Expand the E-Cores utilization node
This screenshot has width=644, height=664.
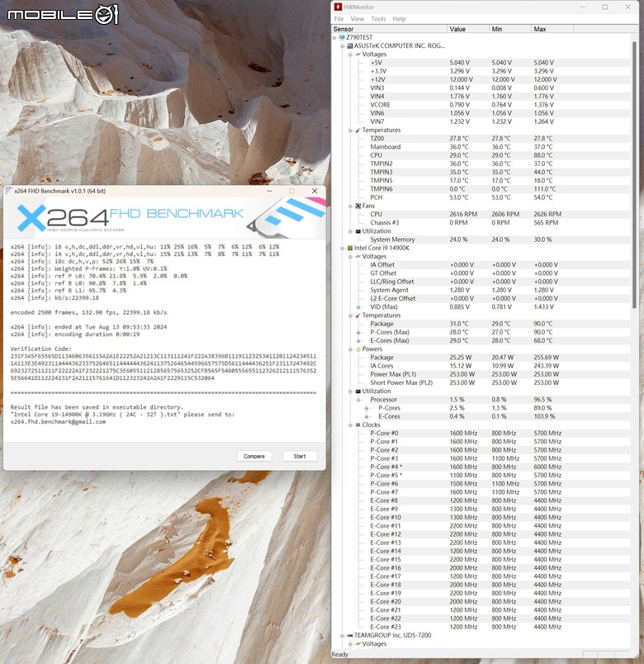pyautogui.click(x=367, y=417)
